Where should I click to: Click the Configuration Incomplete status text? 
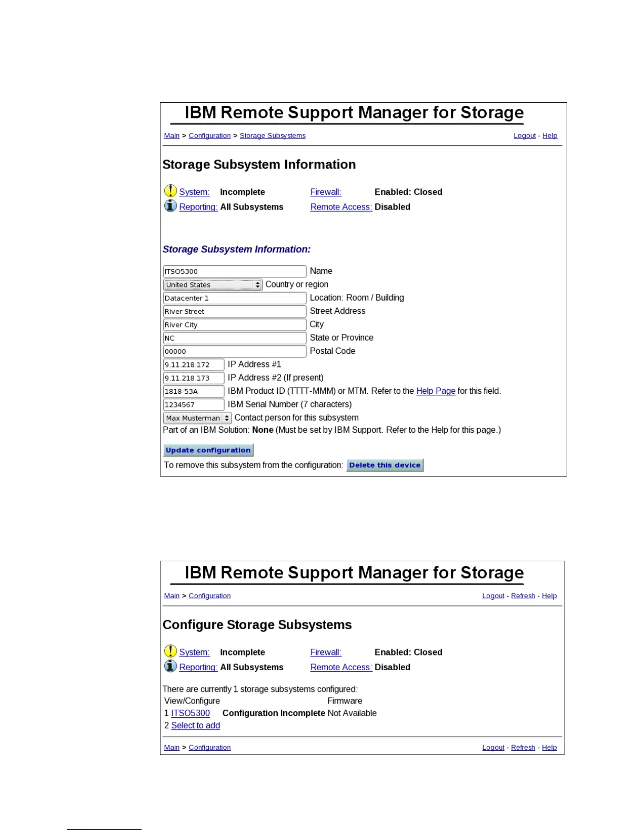pyautogui.click(x=274, y=713)
